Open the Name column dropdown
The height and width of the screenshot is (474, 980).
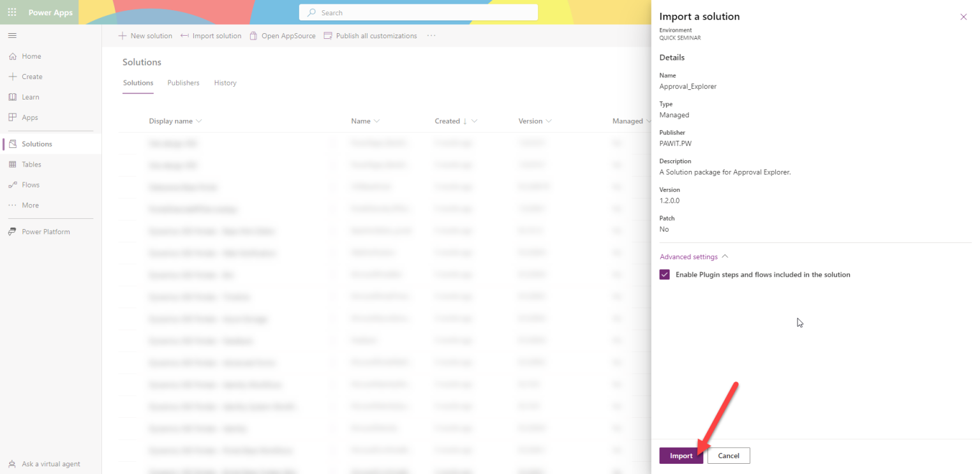pyautogui.click(x=376, y=121)
